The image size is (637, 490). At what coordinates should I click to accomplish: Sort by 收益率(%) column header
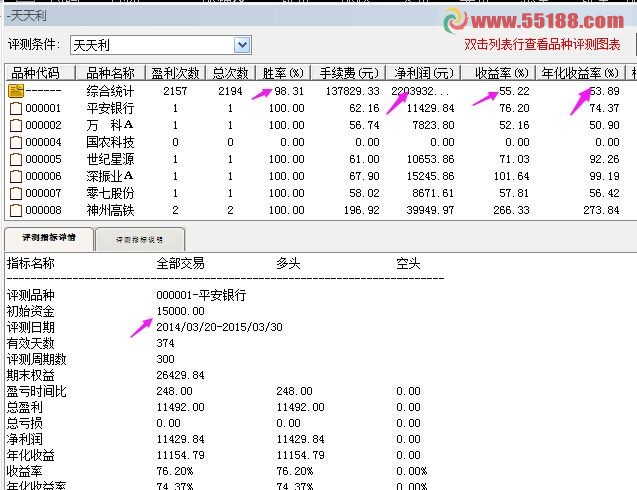498,73
